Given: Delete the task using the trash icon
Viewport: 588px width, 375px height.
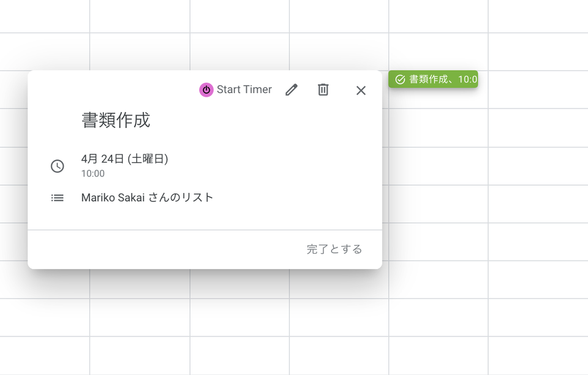Looking at the screenshot, I should pos(323,89).
